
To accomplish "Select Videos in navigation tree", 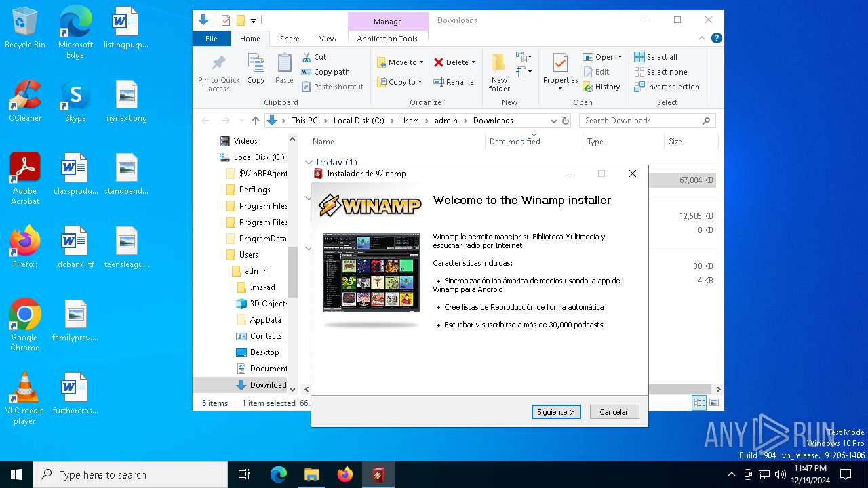I will (245, 141).
